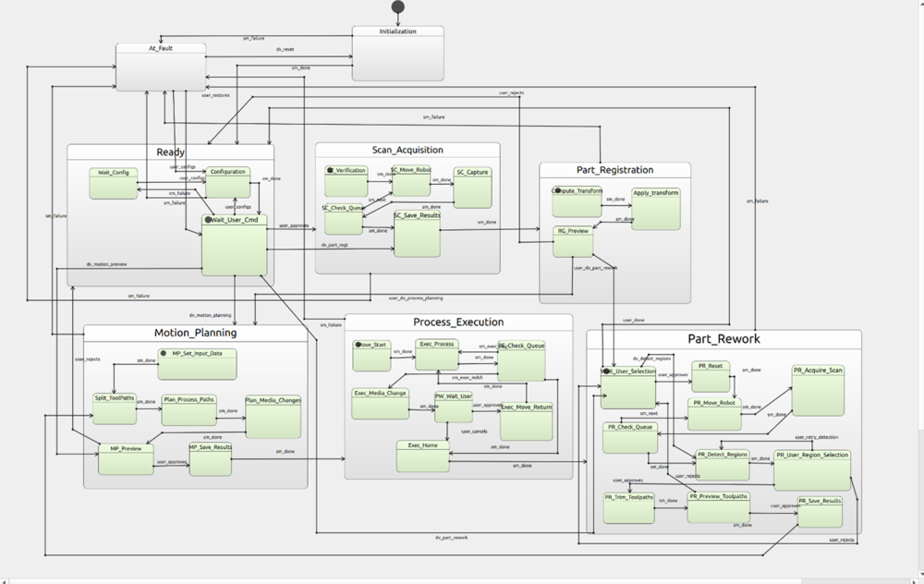The image size is (924, 584).
Task: Select the Split_ToolPaths state
Action: point(115,408)
